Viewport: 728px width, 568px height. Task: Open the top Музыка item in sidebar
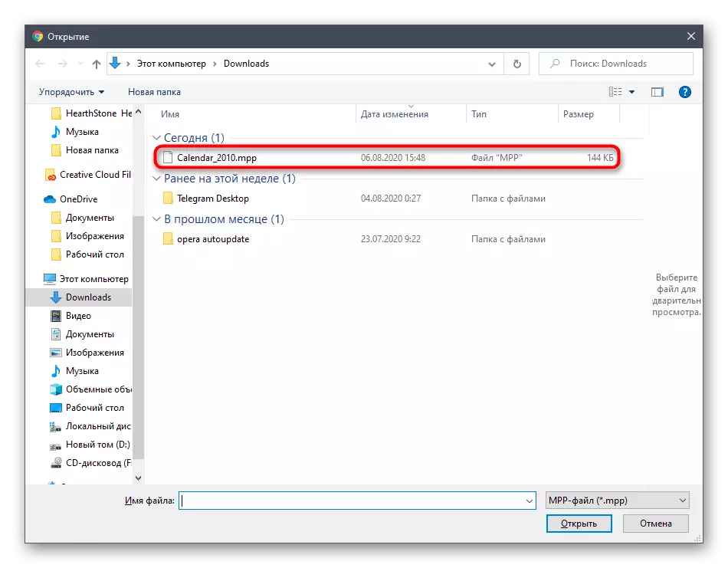[x=75, y=132]
